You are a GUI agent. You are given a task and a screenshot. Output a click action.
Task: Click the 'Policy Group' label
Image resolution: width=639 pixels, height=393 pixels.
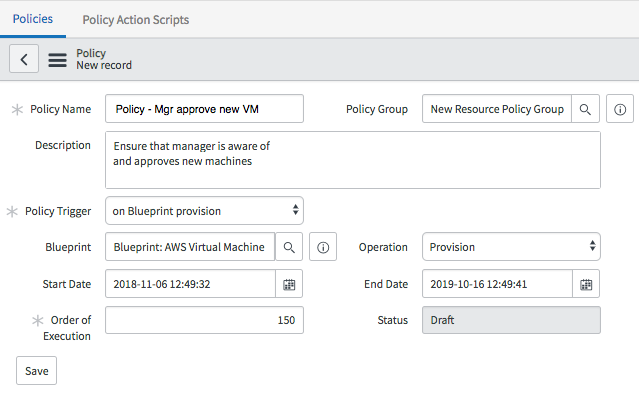(x=377, y=109)
